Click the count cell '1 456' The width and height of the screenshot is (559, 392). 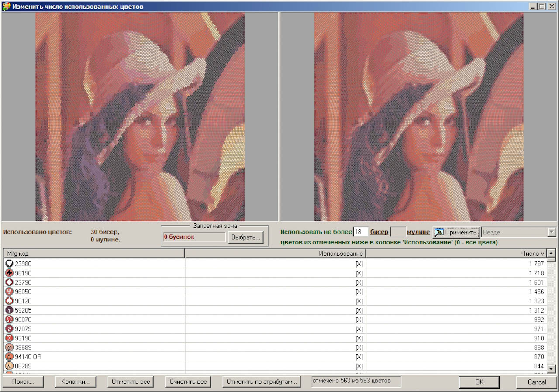[536, 292]
